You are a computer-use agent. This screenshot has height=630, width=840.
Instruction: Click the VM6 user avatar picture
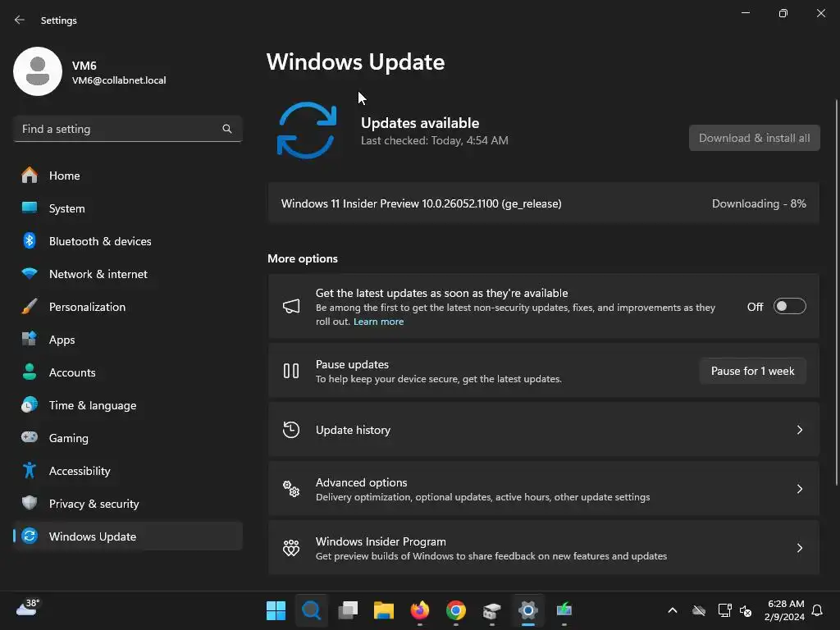[38, 71]
